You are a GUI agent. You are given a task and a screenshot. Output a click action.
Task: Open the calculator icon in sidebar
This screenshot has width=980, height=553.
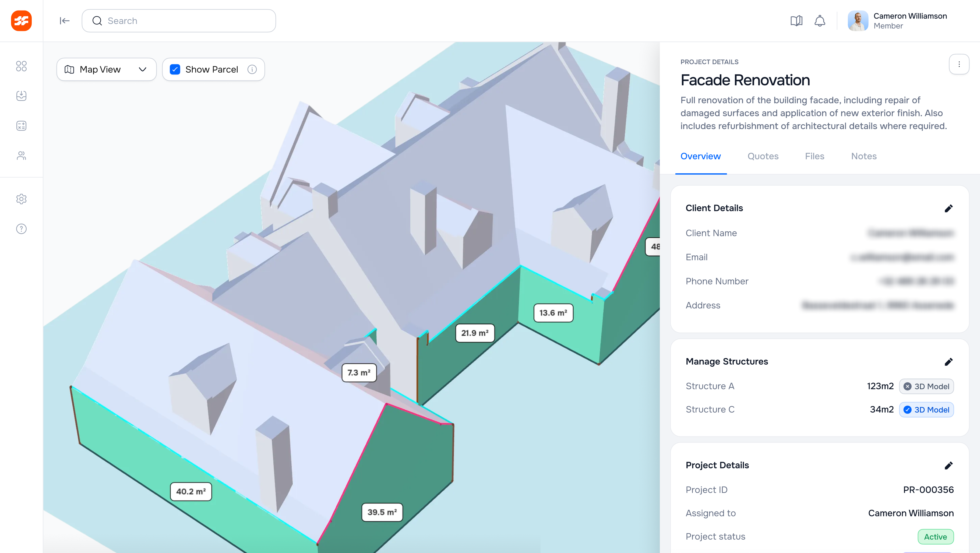pyautogui.click(x=21, y=126)
